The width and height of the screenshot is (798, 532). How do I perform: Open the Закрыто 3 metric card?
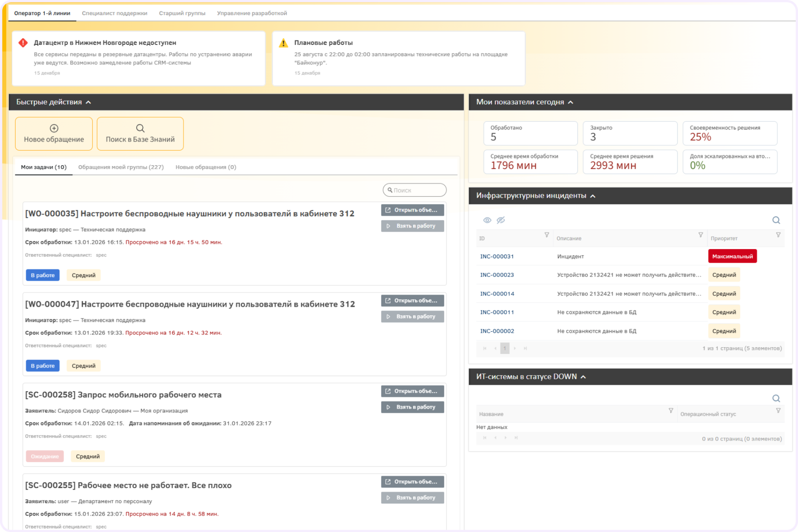coord(630,133)
